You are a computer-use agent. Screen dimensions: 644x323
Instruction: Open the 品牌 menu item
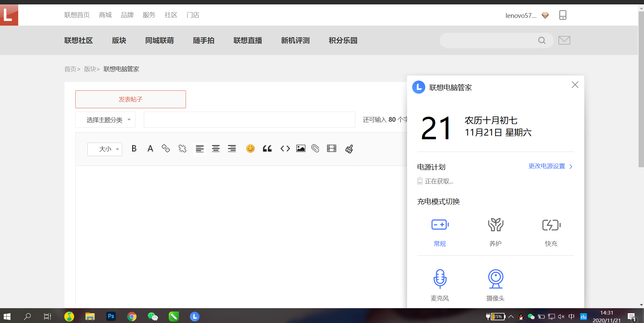click(127, 15)
